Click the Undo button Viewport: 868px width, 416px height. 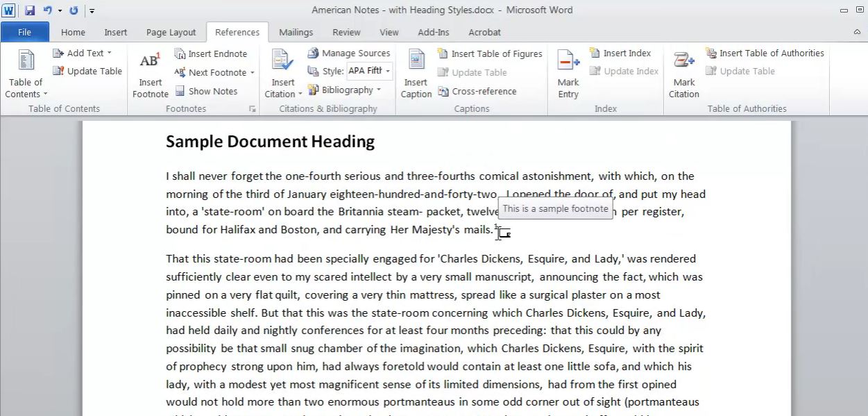click(x=47, y=10)
